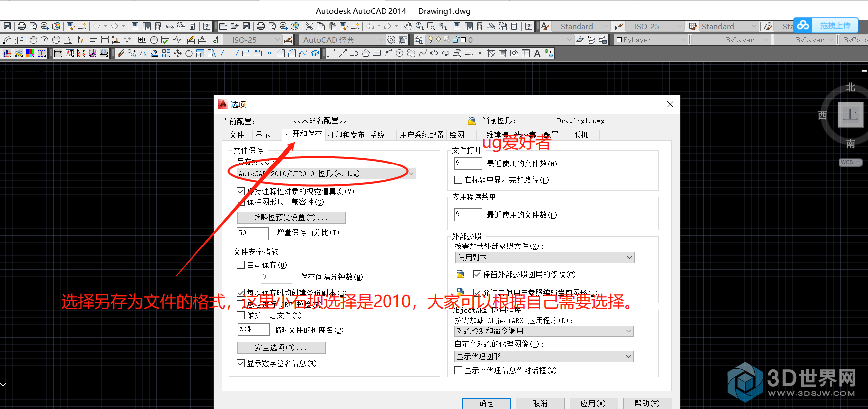Select the Revision Cloud tool
868x409 pixels.
click(x=411, y=53)
